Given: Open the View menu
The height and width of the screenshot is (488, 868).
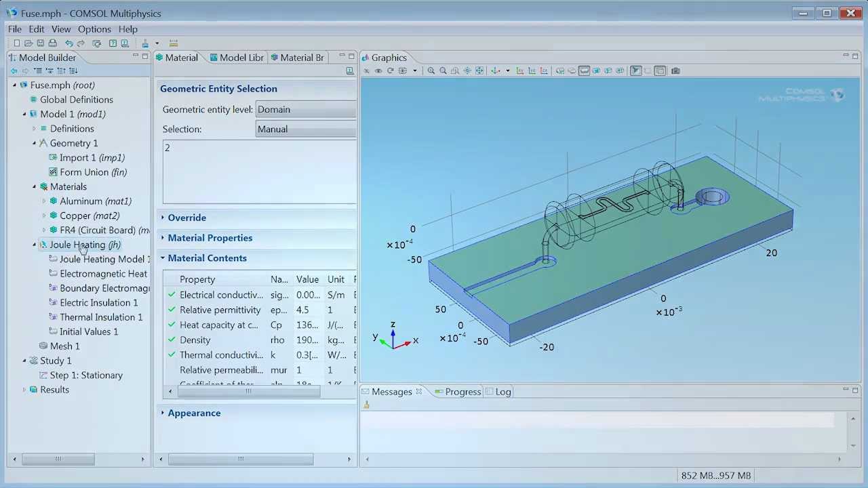Looking at the screenshot, I should click(61, 29).
